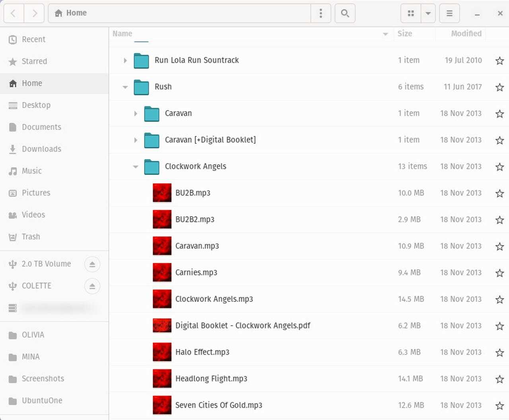The height and width of the screenshot is (420, 509).
Task: Star the Halo Effect.mp3 file
Action: tap(500, 353)
